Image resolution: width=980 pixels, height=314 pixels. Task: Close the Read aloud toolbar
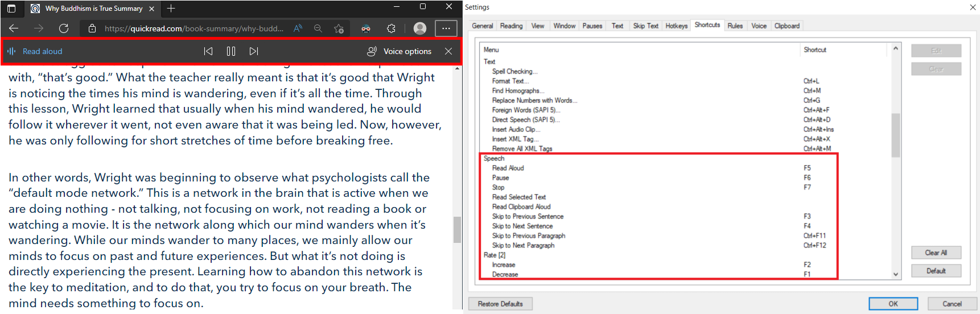point(448,51)
